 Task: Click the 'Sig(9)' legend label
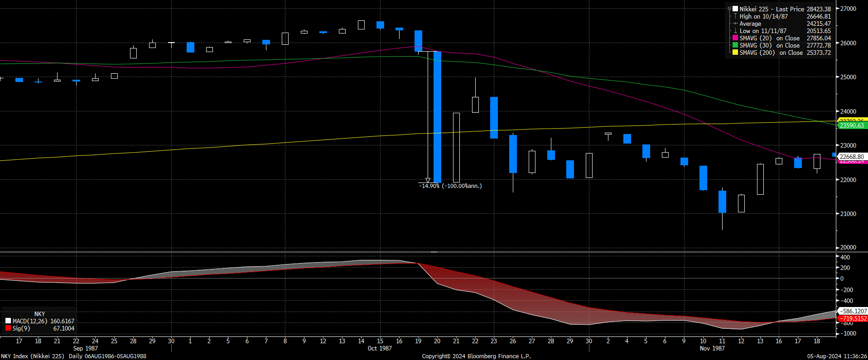point(21,328)
